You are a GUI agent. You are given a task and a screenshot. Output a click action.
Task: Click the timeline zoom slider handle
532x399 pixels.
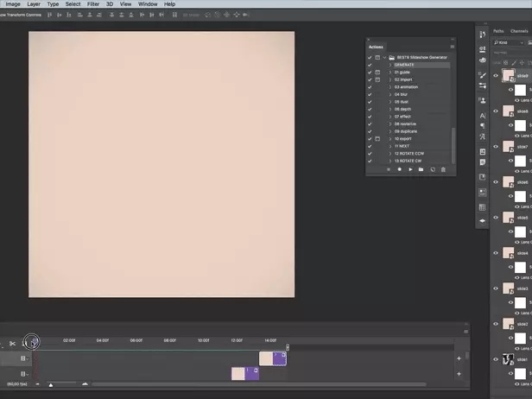[x=51, y=385]
